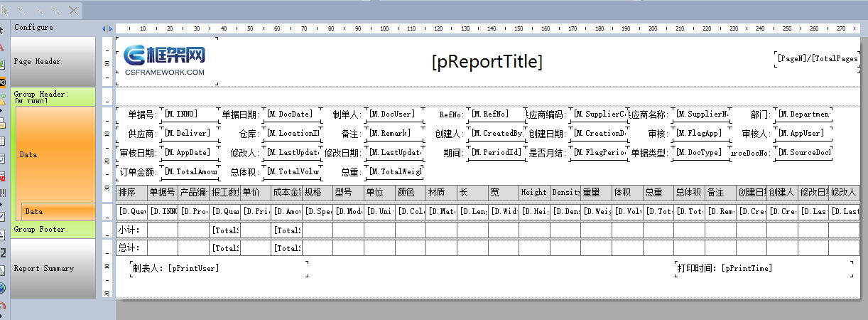Select the 总计: grand total label cell

pyautogui.click(x=131, y=247)
